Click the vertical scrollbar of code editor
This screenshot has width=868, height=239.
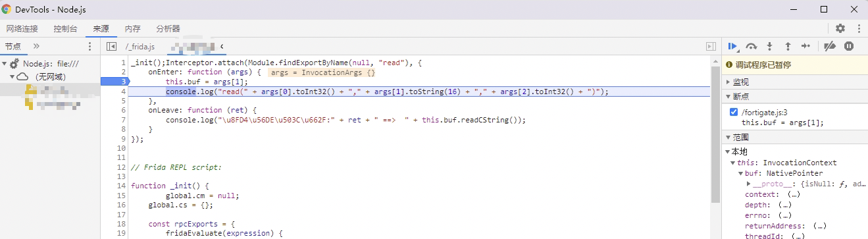715,135
